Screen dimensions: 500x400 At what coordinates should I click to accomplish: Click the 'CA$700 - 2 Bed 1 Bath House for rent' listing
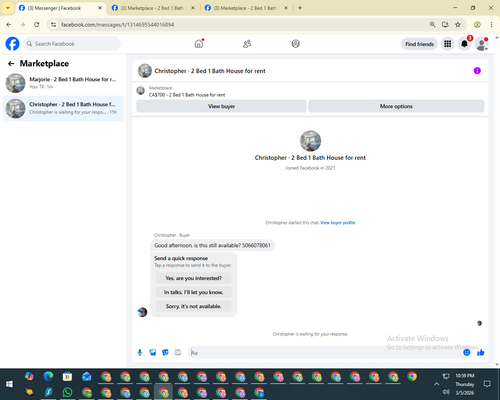pos(187,95)
